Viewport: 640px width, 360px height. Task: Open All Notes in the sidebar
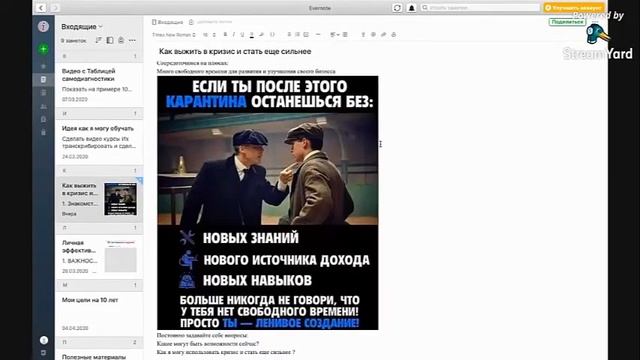[x=43, y=80]
